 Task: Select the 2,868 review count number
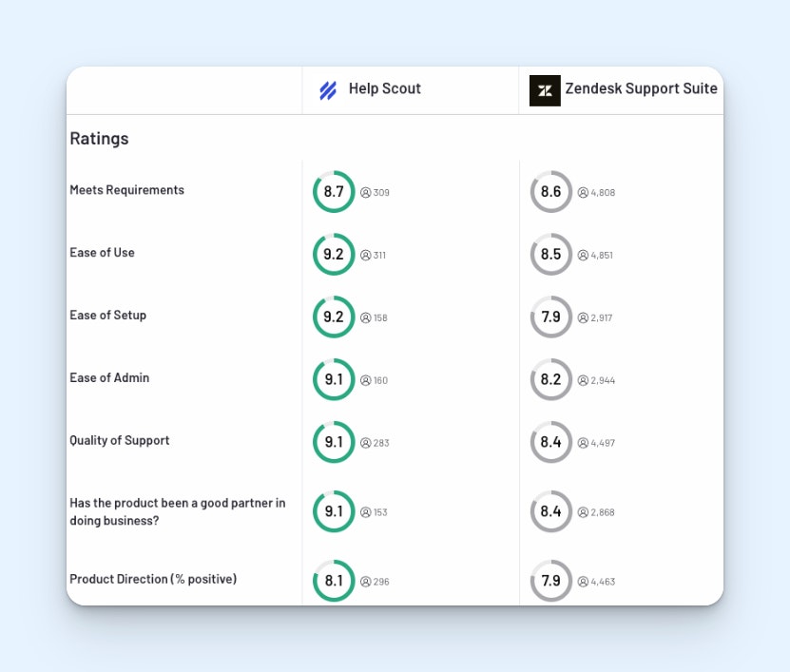click(603, 512)
